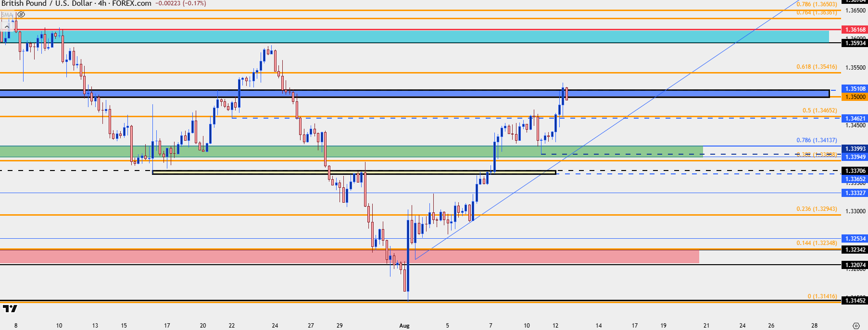Click the TradingView logo
The image size is (868, 330).
(x=10, y=308)
